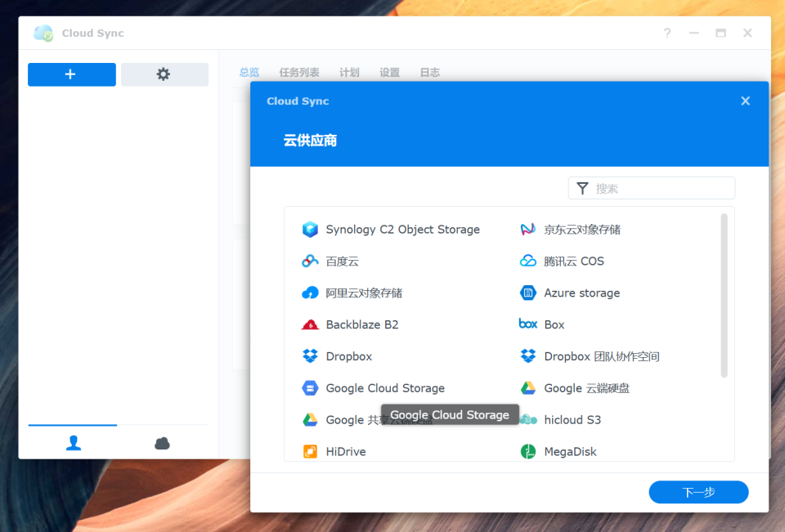Choose the HiDrive provider icon
Image resolution: width=785 pixels, height=532 pixels.
click(x=310, y=451)
